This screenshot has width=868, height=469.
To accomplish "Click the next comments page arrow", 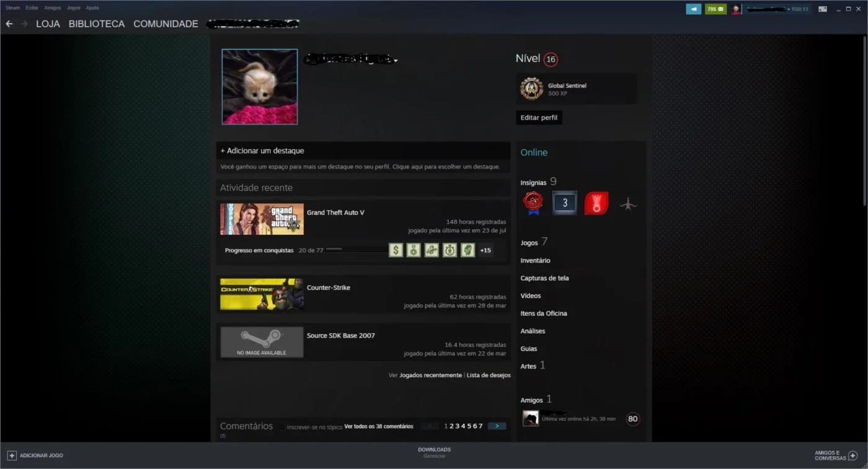I will tap(497, 426).
